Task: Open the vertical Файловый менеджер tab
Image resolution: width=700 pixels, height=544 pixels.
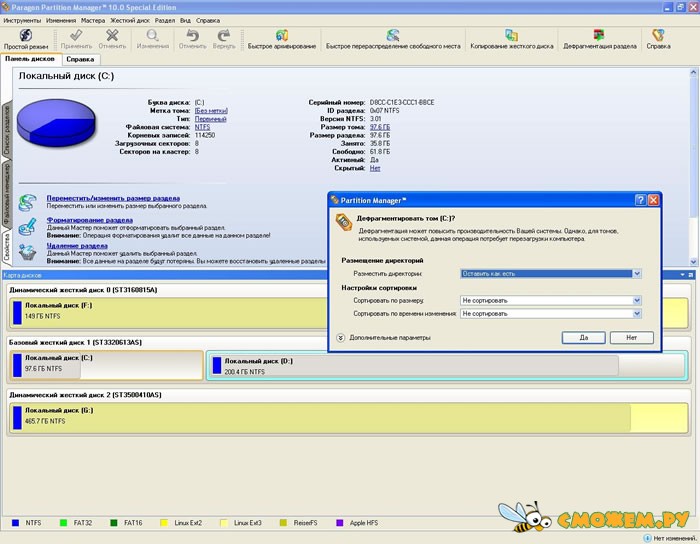Action: [x=7, y=194]
